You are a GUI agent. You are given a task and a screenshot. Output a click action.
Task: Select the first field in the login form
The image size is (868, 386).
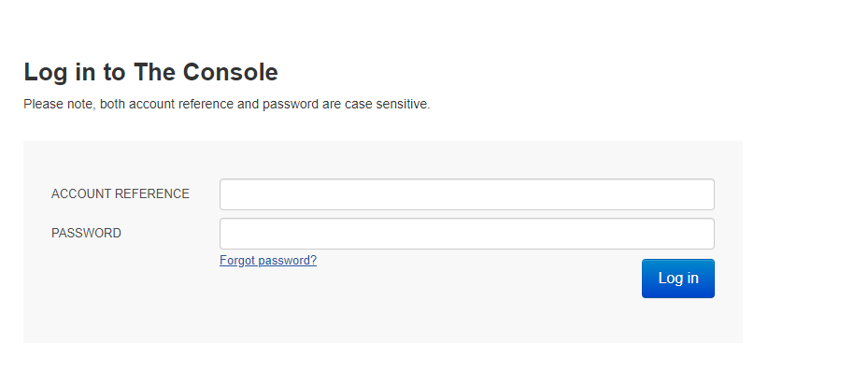coord(466,194)
